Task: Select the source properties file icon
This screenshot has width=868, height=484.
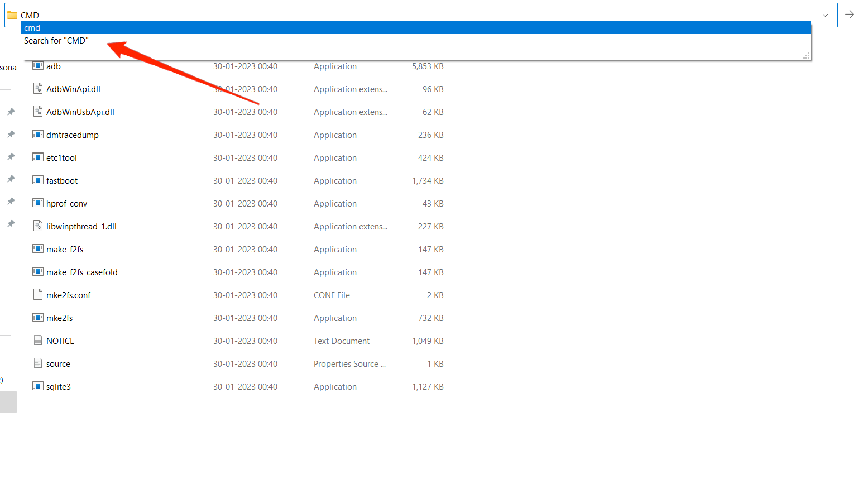Action: (x=38, y=363)
